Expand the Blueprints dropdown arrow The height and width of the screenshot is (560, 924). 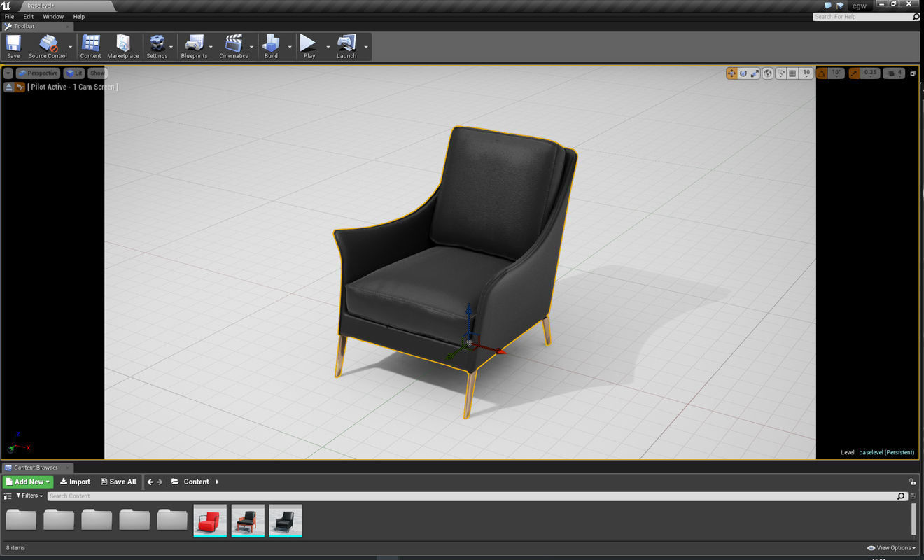[211, 48]
